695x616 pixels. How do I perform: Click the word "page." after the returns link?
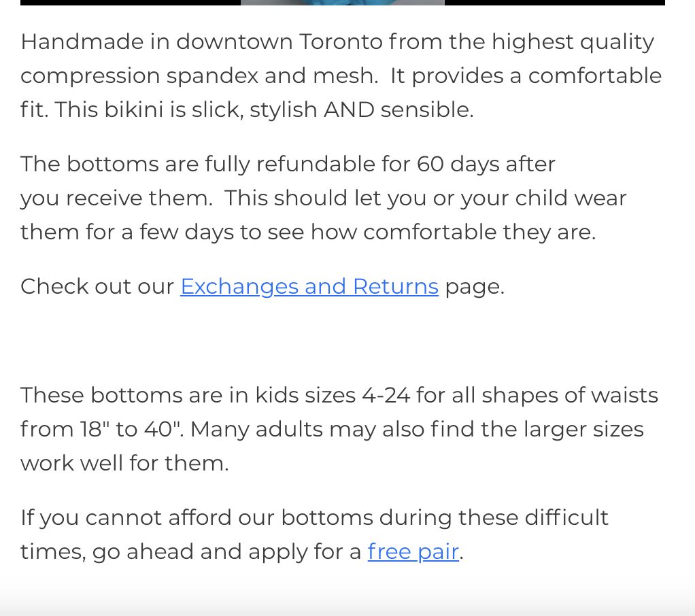(x=474, y=287)
